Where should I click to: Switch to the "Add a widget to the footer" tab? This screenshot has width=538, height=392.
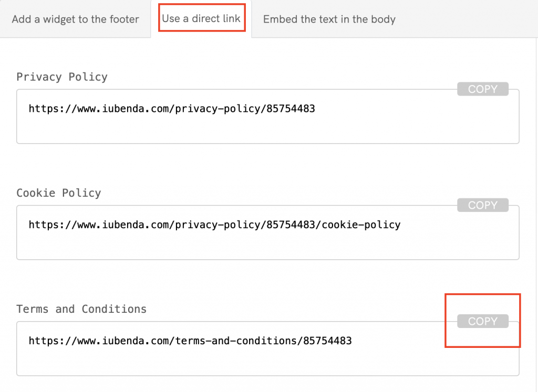75,19
